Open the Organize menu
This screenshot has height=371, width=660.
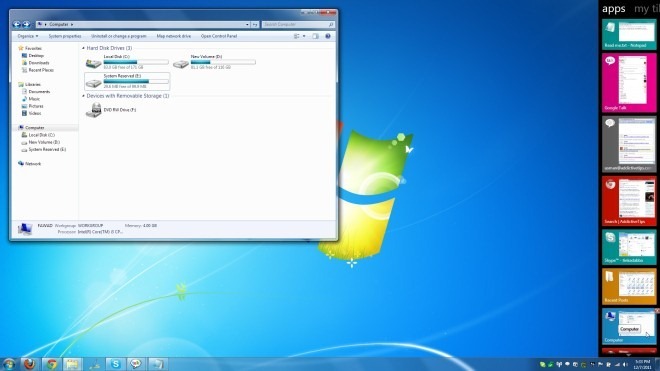pos(28,36)
